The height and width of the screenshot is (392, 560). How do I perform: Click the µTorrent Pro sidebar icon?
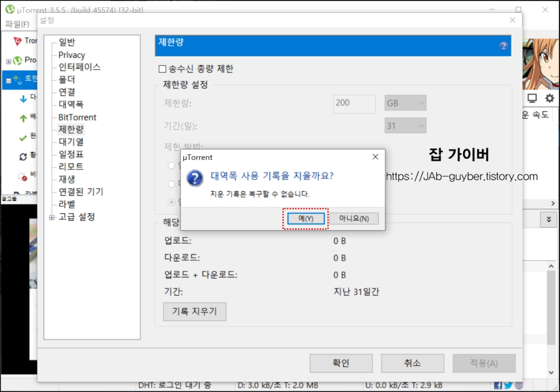tap(17, 60)
